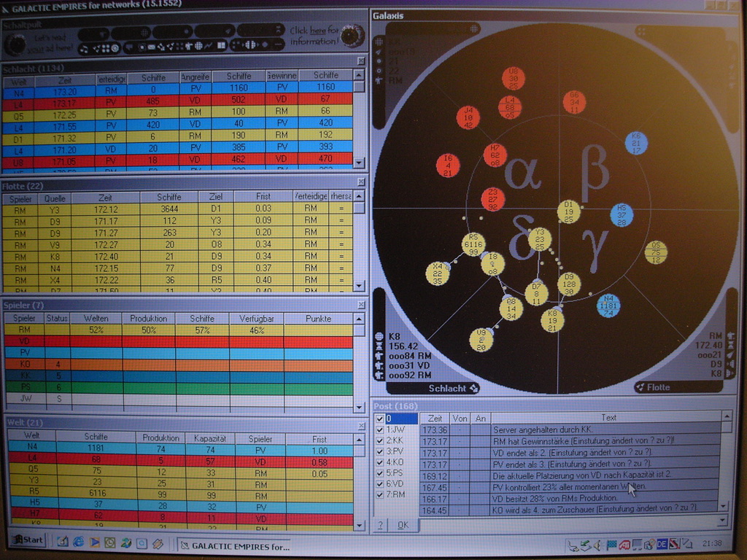Toggle the 1:JW checkbox in Post

[x=379, y=429]
